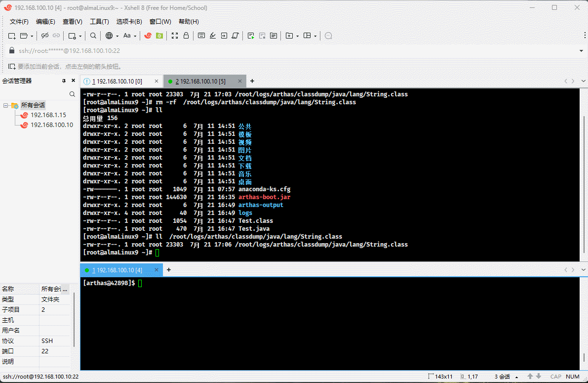
Task: Open the address bar history dropdown
Action: click(x=581, y=51)
